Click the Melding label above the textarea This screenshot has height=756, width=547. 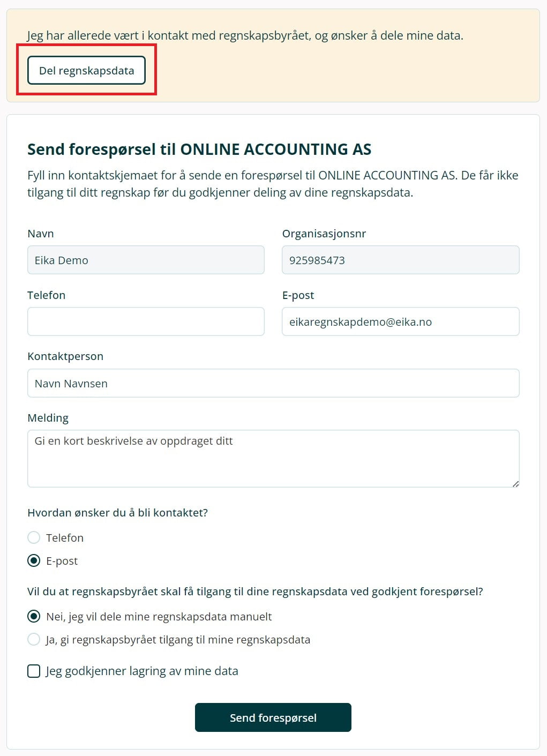48,418
